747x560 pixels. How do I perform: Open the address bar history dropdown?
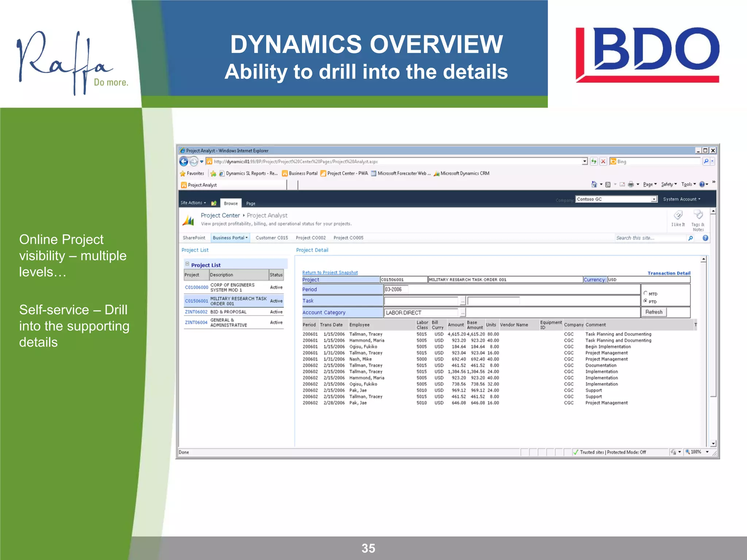(585, 161)
